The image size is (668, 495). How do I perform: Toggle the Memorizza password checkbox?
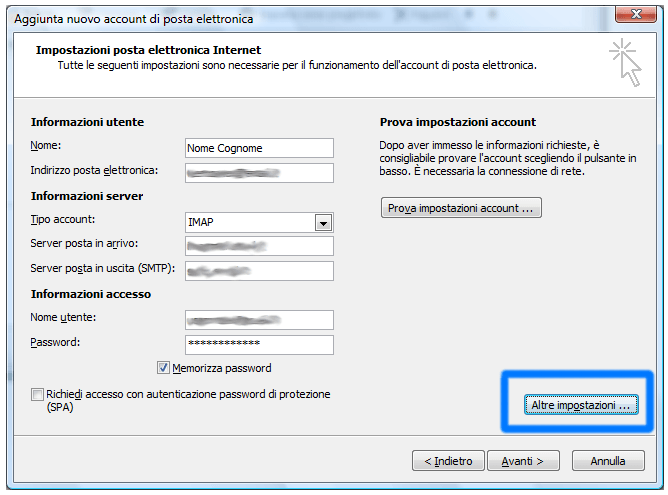tap(163, 368)
